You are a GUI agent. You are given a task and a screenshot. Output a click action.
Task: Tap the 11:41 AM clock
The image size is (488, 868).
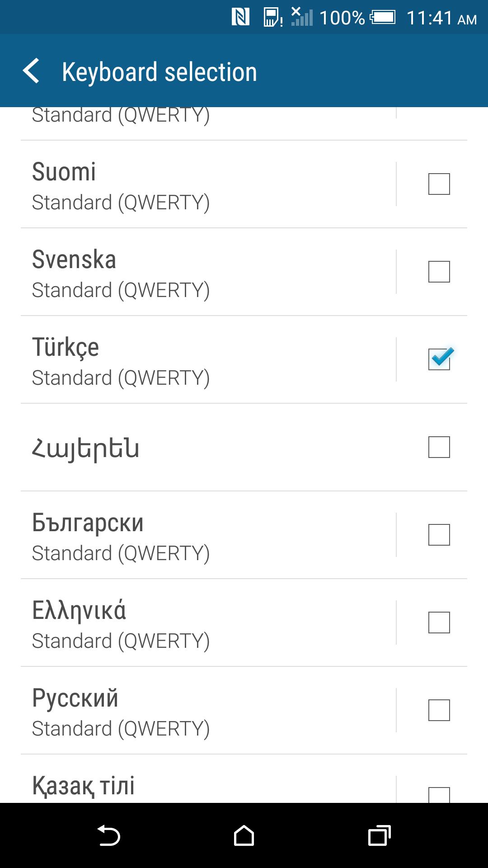[x=441, y=18]
